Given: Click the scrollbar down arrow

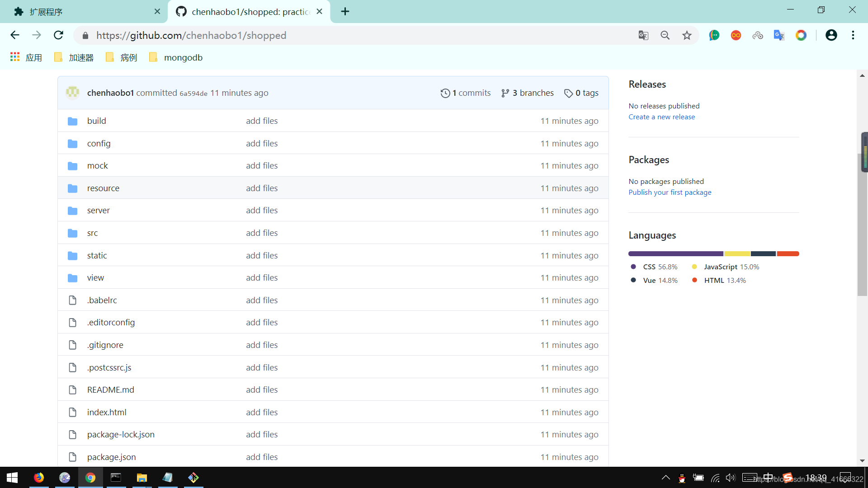Looking at the screenshot, I should (x=862, y=461).
